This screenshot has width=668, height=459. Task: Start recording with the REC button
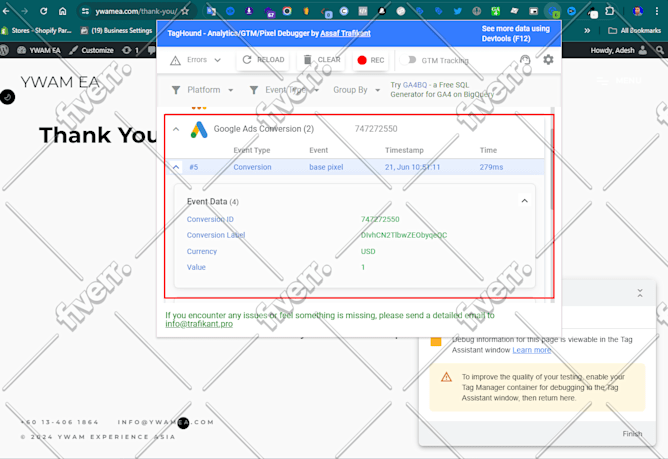pos(371,60)
